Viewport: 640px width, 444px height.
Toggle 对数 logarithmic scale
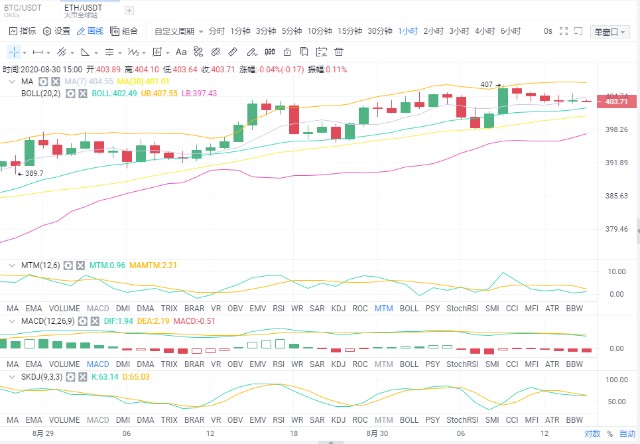(x=593, y=434)
